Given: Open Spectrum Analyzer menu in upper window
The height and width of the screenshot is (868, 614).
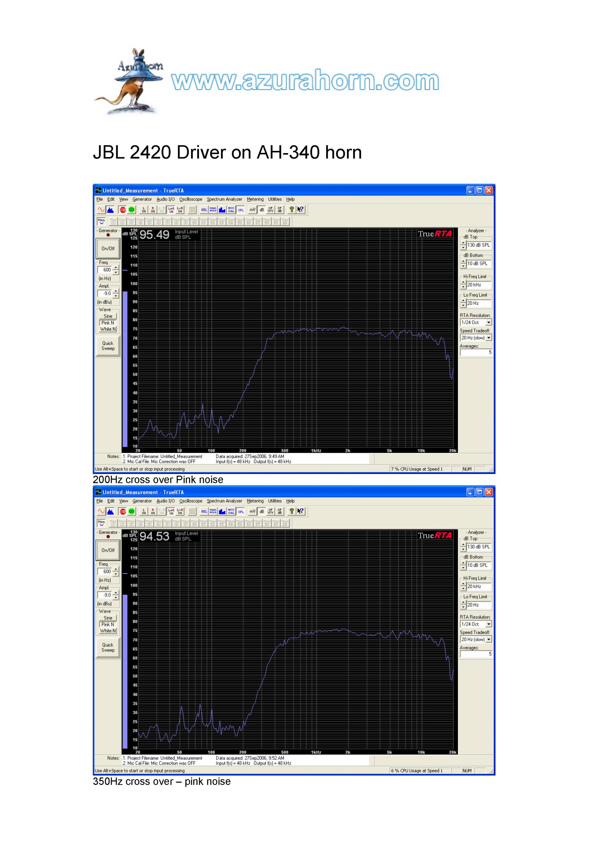Looking at the screenshot, I should tap(224, 199).
